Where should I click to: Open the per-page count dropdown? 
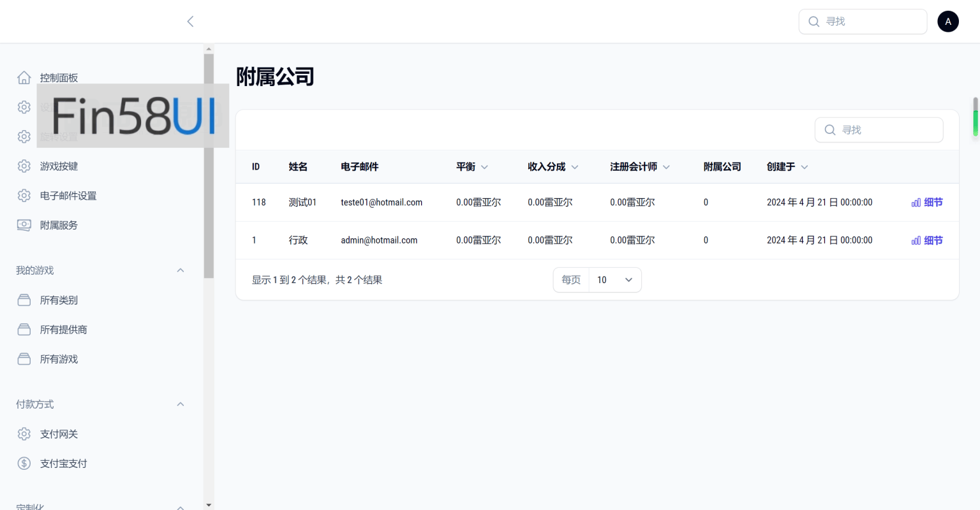coord(614,280)
